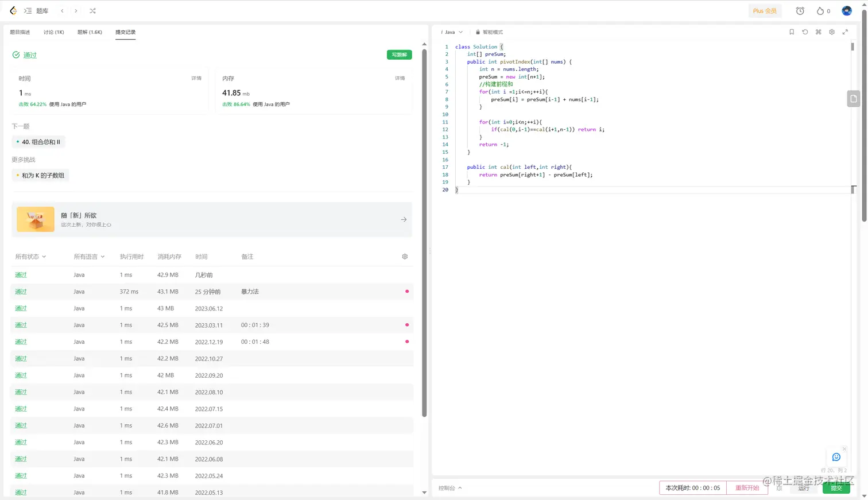Open keyboard shortcuts command icon
This screenshot has height=500, width=868.
(x=819, y=32)
